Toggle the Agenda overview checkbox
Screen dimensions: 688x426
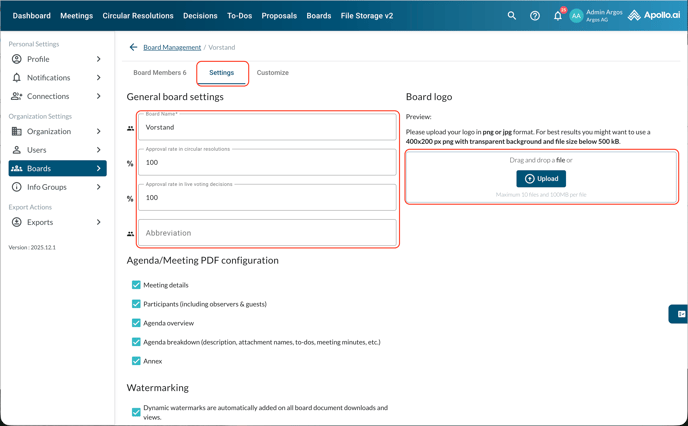pos(136,323)
